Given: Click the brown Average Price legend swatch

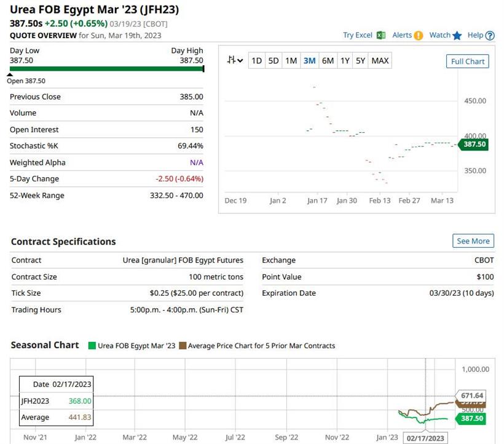Looking at the screenshot, I should (183, 346).
